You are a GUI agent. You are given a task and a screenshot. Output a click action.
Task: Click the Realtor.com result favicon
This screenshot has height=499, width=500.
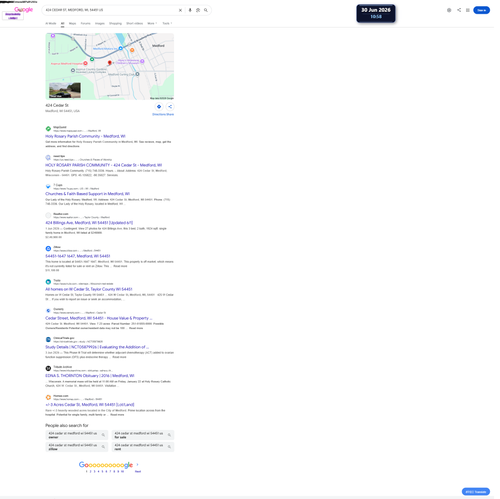(x=48, y=215)
